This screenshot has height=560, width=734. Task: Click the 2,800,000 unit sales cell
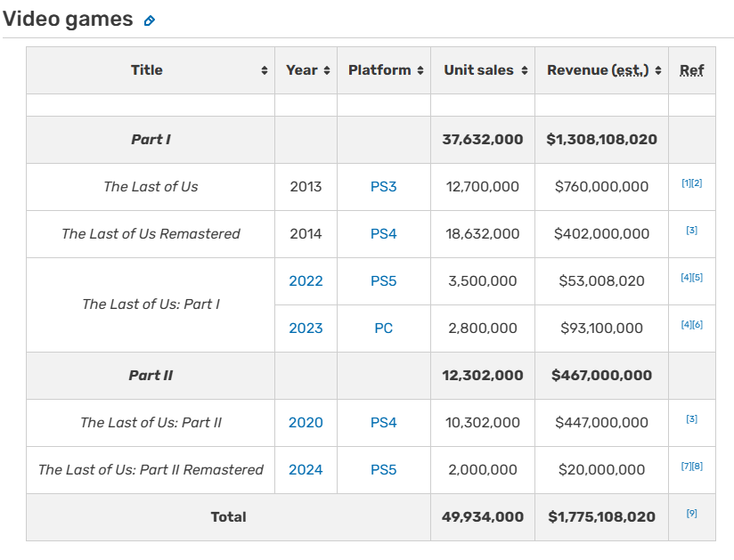(x=483, y=328)
